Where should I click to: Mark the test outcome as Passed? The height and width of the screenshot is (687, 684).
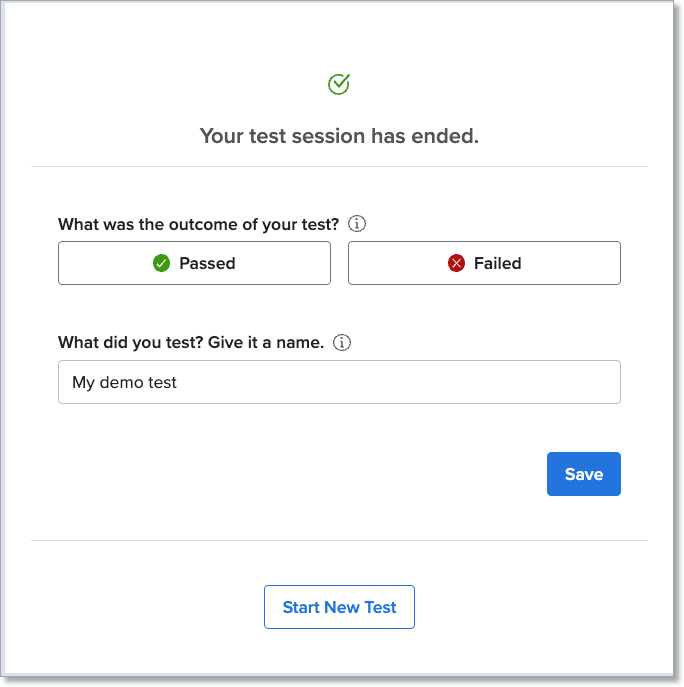point(194,263)
